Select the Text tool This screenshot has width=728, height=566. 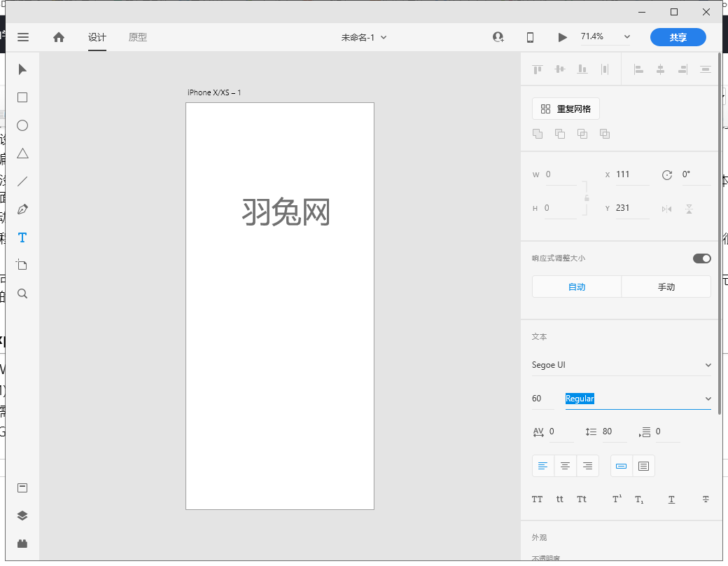pyautogui.click(x=22, y=237)
